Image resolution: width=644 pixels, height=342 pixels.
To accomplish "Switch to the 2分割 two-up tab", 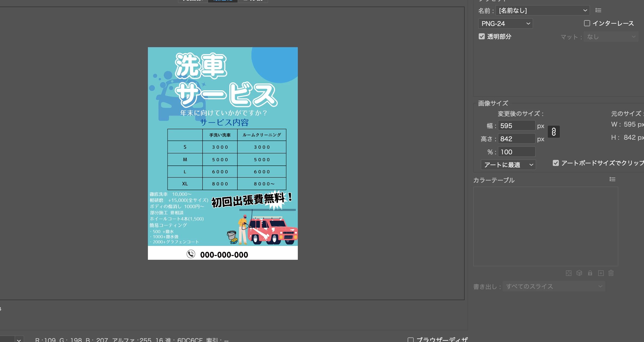I will (x=253, y=1).
